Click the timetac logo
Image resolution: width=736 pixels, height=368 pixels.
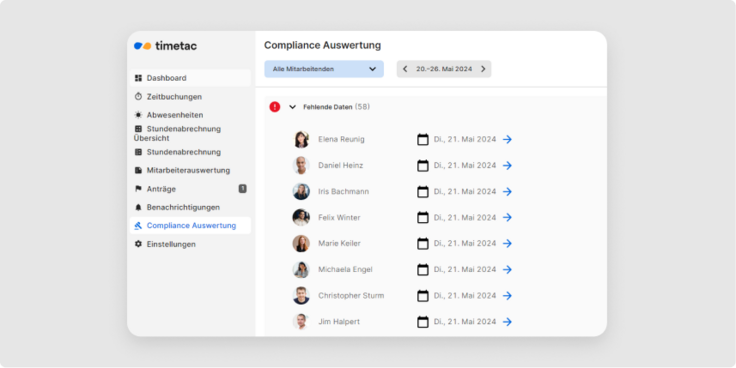[165, 46]
